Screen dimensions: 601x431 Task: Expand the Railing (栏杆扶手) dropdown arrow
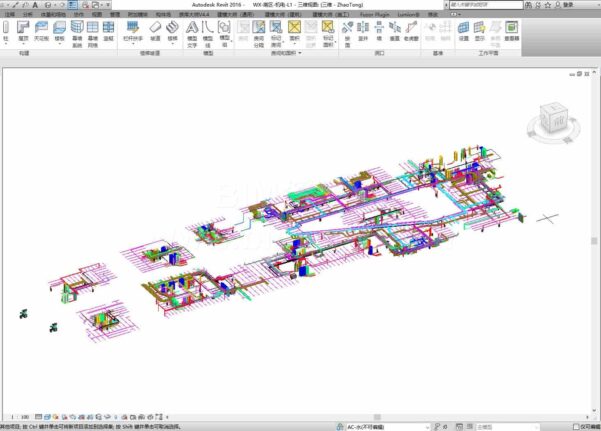point(133,44)
